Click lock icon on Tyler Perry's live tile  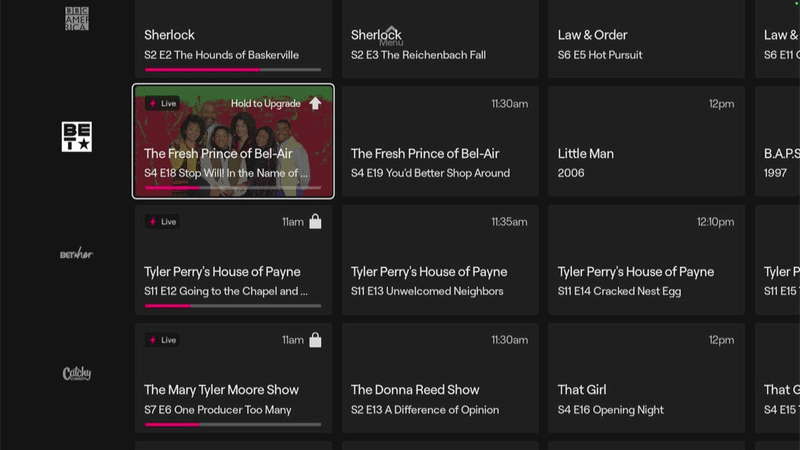coord(315,222)
